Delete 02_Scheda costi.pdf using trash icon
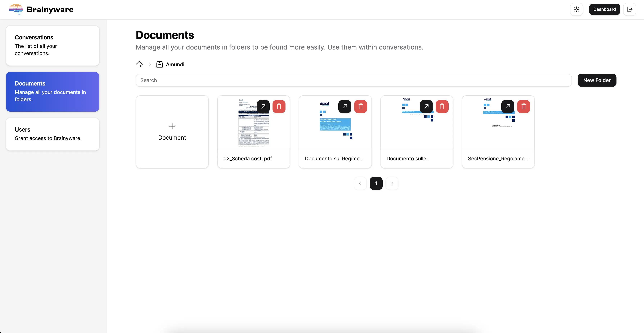The width and height of the screenshot is (644, 333). click(x=279, y=107)
